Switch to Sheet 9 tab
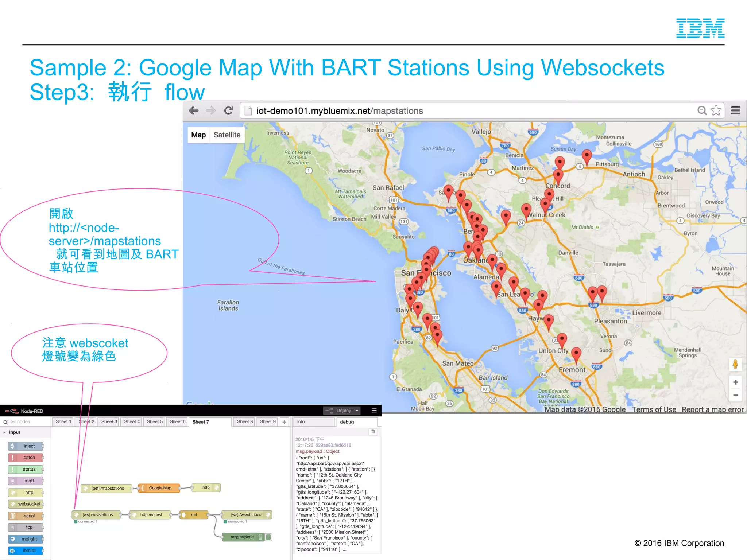This screenshot has width=747, height=560. [268, 421]
